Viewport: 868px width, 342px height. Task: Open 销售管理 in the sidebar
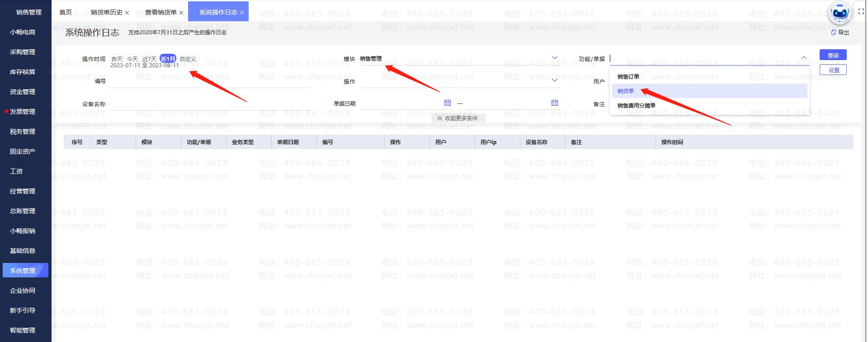click(x=29, y=12)
